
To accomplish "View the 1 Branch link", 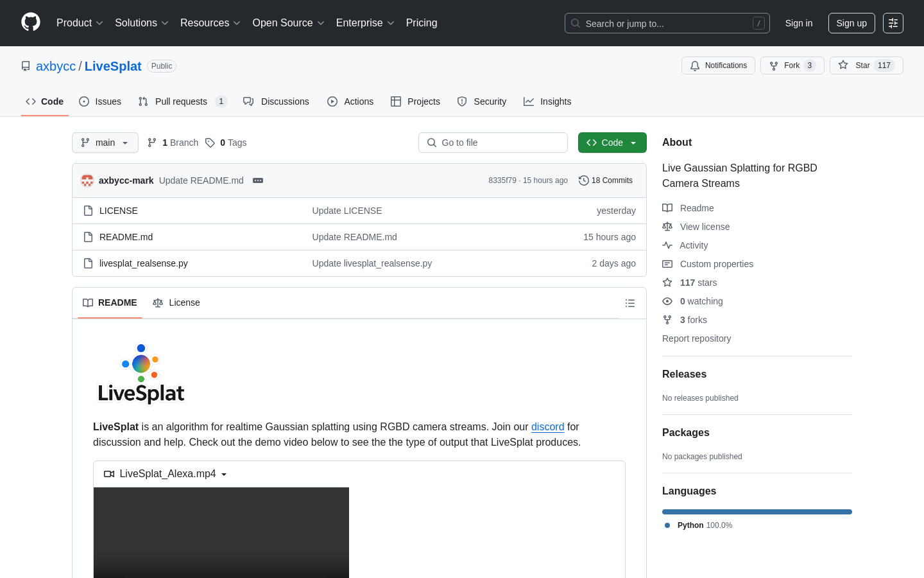I will pos(173,143).
